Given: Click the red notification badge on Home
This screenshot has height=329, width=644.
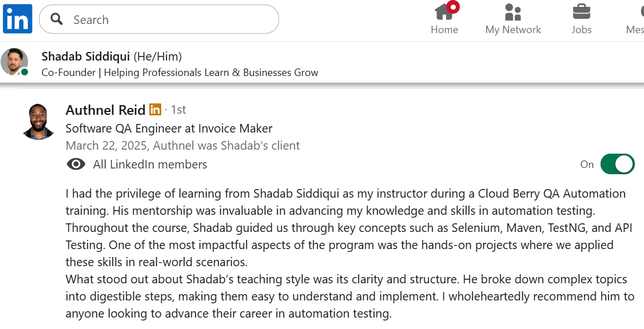Looking at the screenshot, I should [x=453, y=7].
